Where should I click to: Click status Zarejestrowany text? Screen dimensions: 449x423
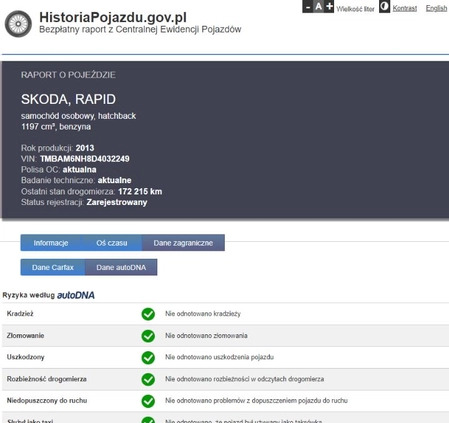click(117, 202)
